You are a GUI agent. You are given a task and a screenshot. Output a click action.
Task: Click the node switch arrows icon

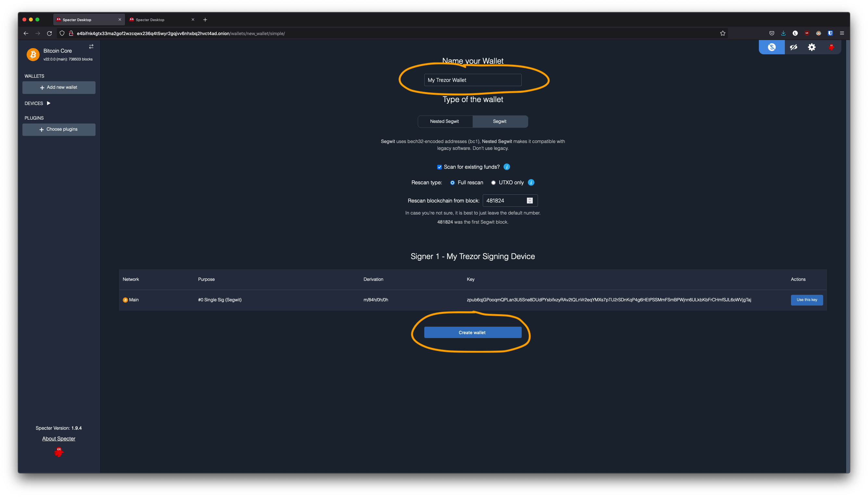point(91,46)
